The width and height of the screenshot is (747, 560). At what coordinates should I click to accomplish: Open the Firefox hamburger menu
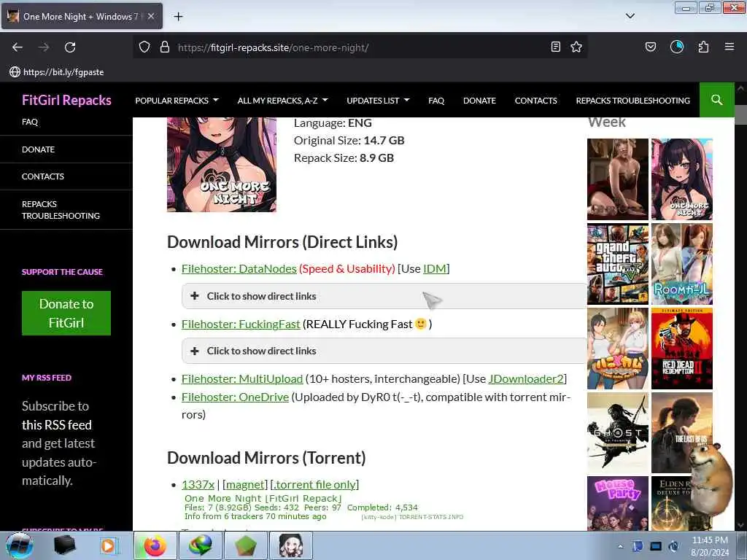pos(729,47)
